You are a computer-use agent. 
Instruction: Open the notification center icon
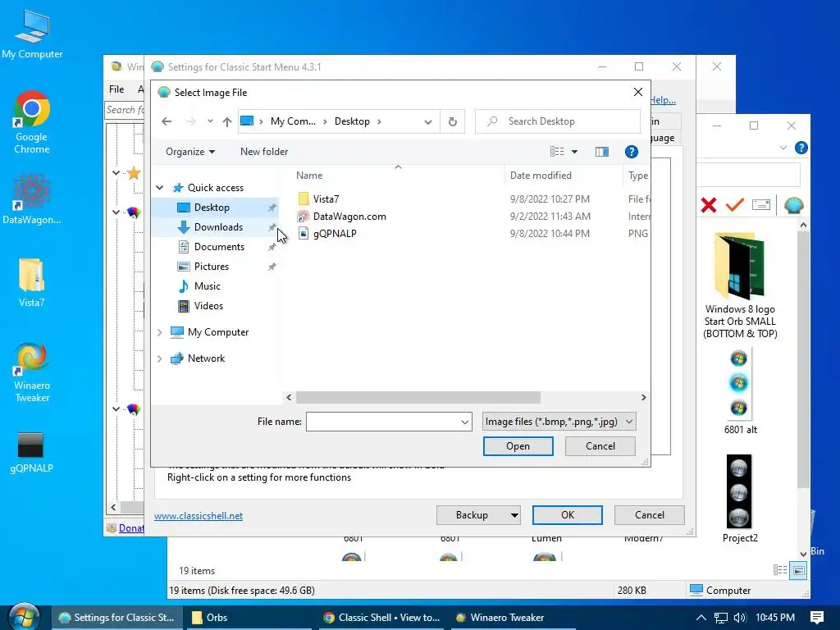816,618
